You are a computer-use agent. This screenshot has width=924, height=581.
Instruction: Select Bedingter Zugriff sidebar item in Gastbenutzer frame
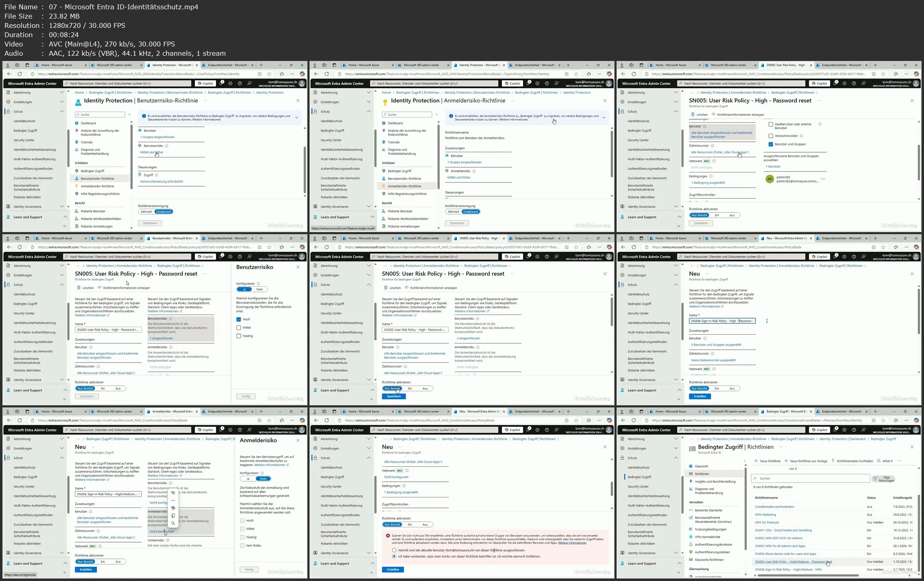[639, 131]
